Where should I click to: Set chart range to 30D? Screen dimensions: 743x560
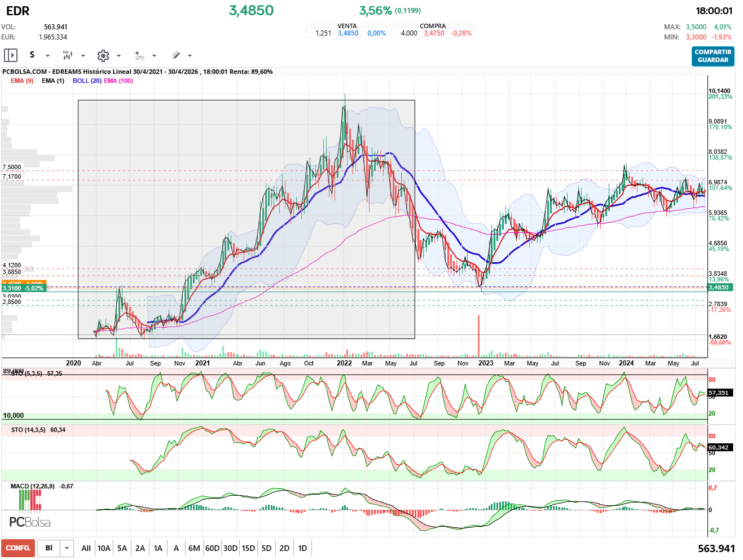click(230, 548)
